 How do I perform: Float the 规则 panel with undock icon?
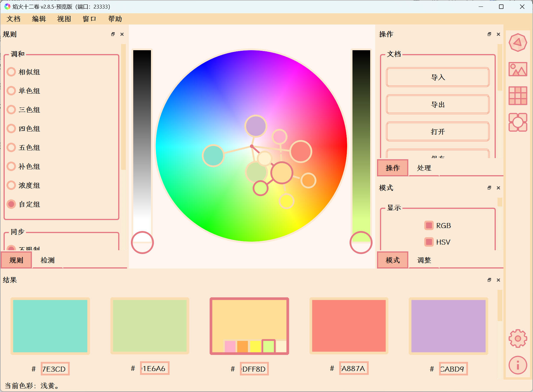click(x=113, y=34)
